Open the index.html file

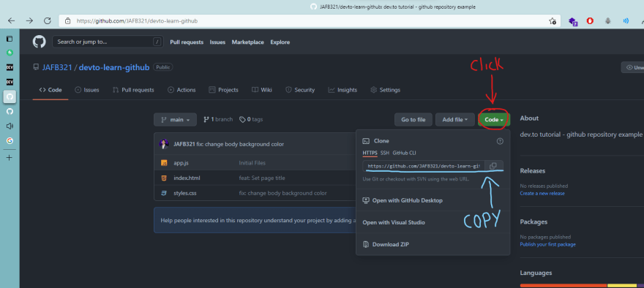(x=187, y=178)
